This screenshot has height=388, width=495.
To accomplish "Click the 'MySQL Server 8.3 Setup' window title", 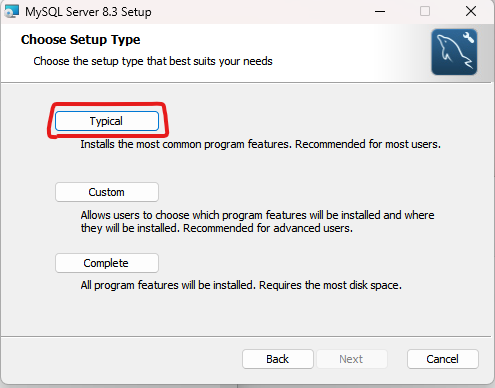I will (x=88, y=12).
